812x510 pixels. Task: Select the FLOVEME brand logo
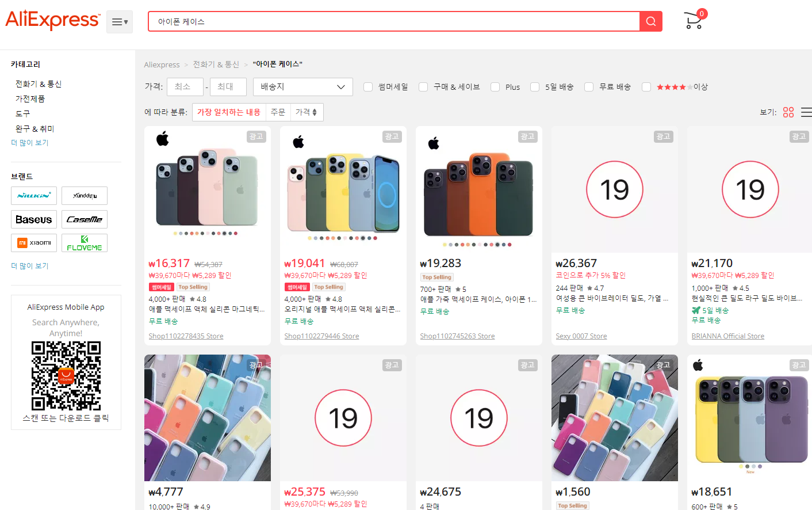85,243
